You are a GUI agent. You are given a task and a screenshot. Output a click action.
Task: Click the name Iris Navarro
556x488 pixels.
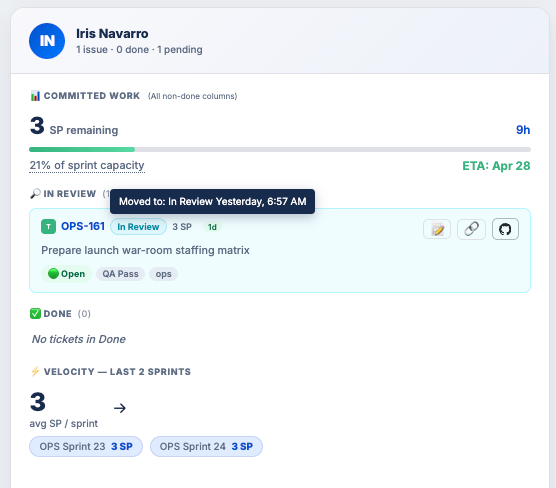[x=112, y=33]
